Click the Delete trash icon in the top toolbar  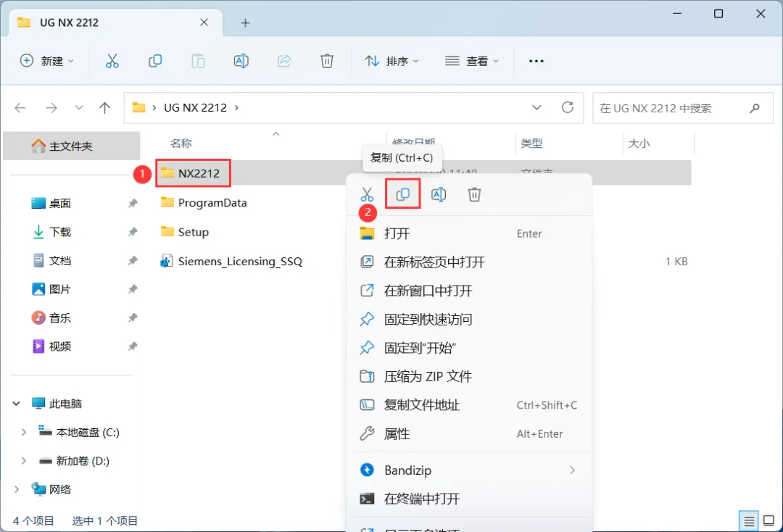pos(326,61)
